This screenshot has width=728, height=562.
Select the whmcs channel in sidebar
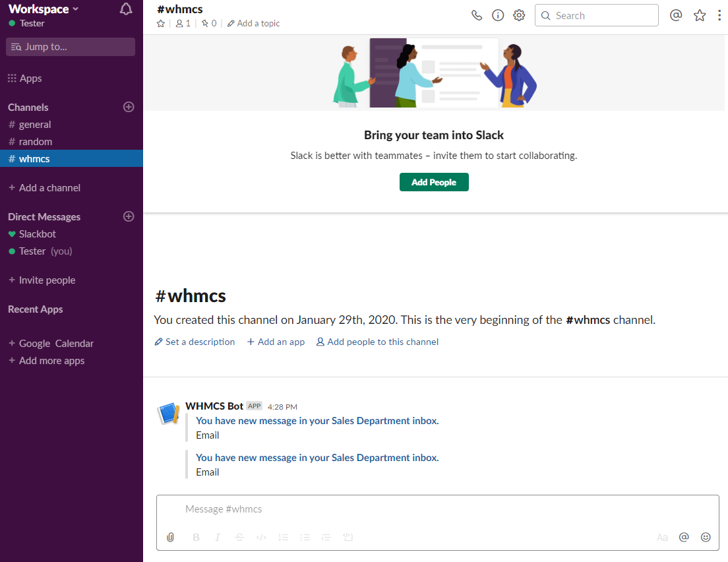(x=71, y=158)
